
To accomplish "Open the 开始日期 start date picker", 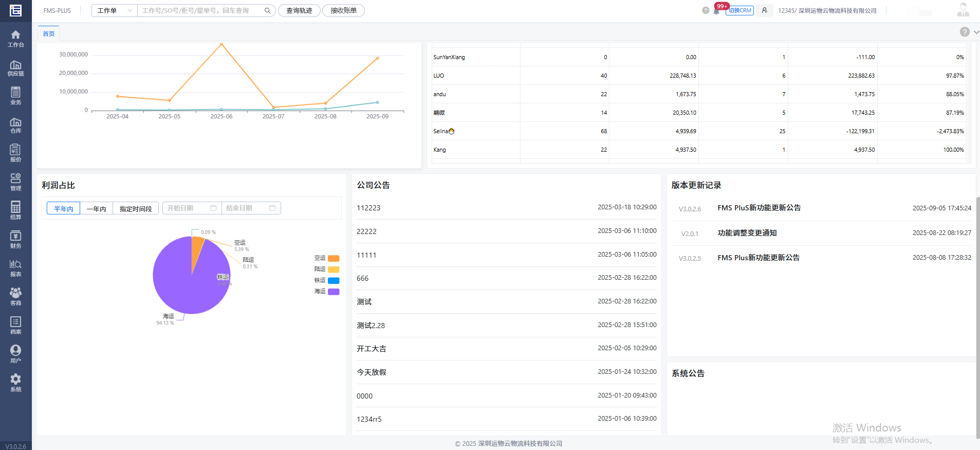I will tap(191, 208).
